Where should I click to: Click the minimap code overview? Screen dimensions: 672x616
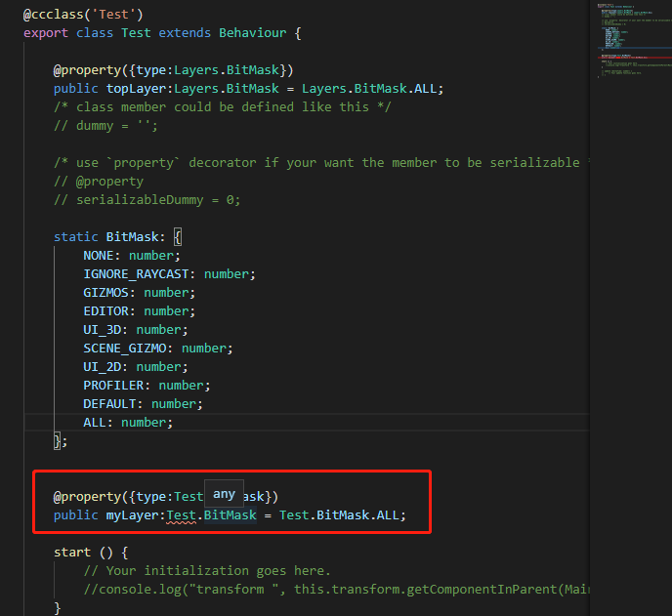click(633, 41)
